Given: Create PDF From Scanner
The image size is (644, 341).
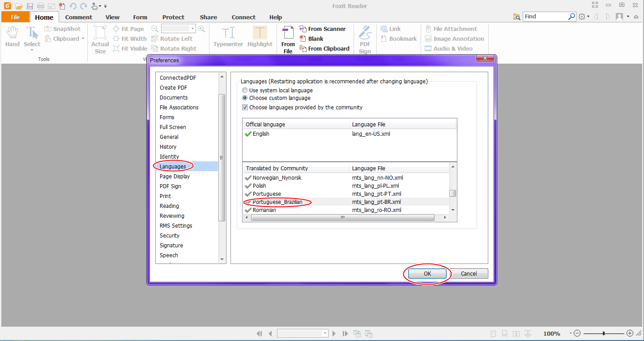Looking at the screenshot, I should [322, 29].
